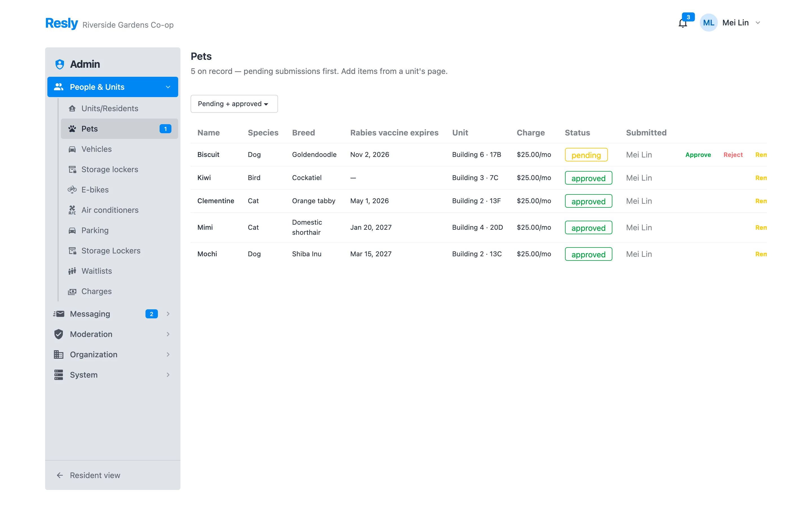Click the E-bikes bicycle icon
812x508 pixels.
[x=72, y=190]
